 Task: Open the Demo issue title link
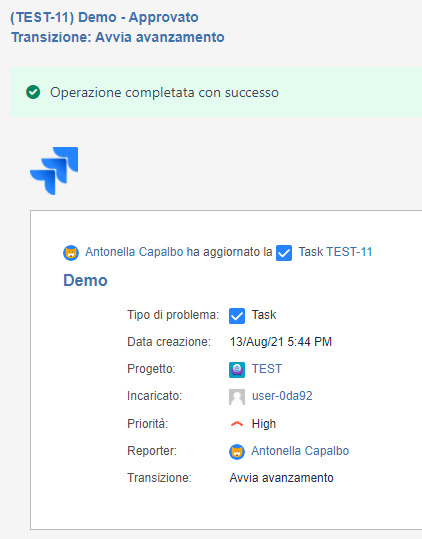pos(85,280)
